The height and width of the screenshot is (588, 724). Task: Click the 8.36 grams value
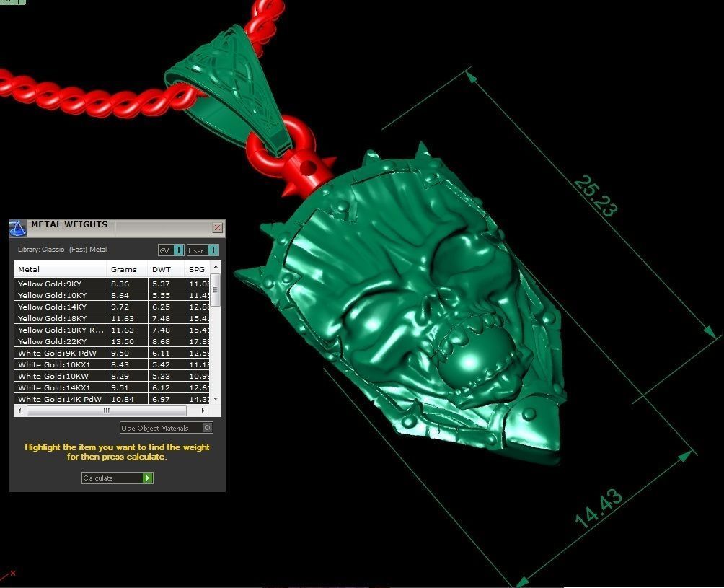coord(120,284)
